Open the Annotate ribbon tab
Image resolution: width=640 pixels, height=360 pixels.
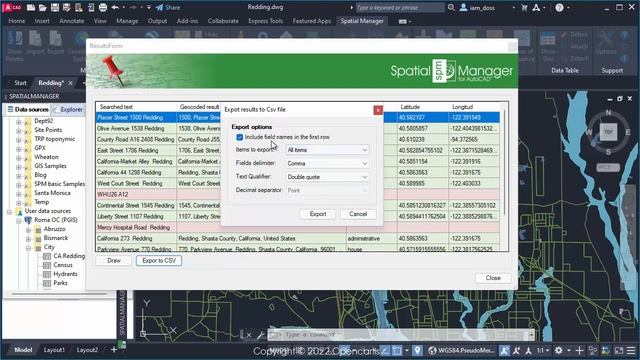71,21
